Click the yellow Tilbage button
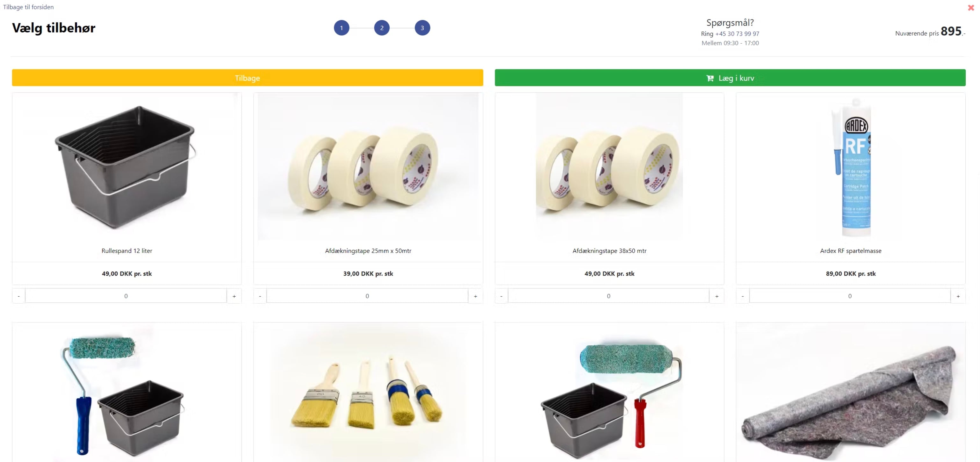The width and height of the screenshot is (980, 462). (x=247, y=78)
